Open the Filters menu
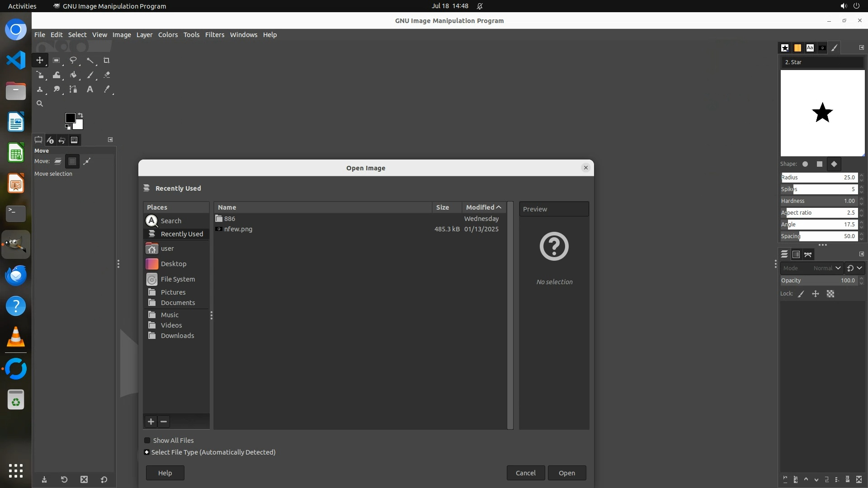 (214, 35)
